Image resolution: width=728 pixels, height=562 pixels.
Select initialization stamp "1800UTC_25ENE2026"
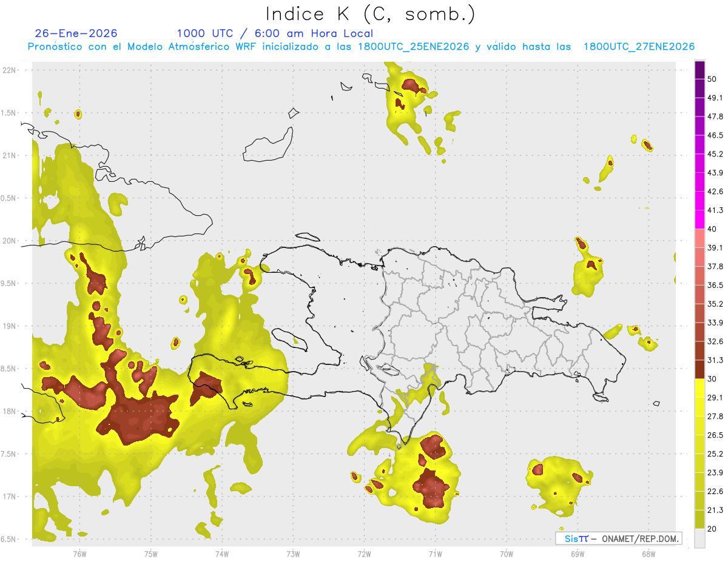(x=413, y=47)
